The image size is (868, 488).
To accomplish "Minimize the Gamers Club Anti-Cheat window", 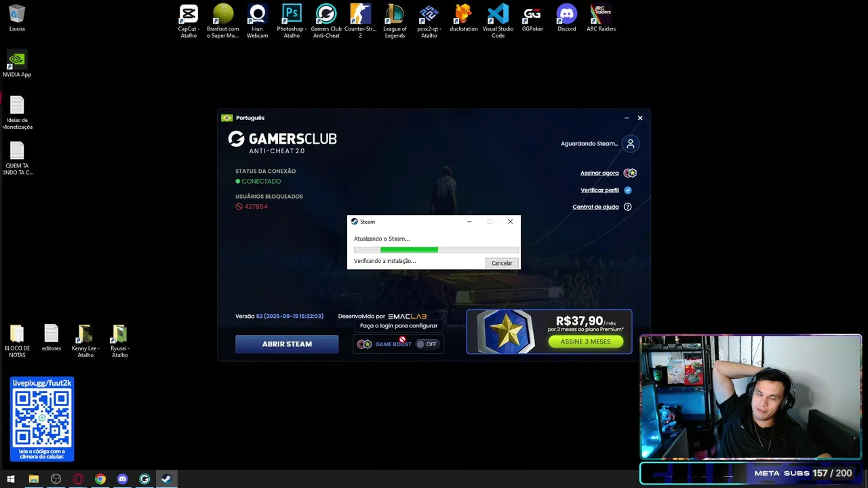I will (627, 118).
